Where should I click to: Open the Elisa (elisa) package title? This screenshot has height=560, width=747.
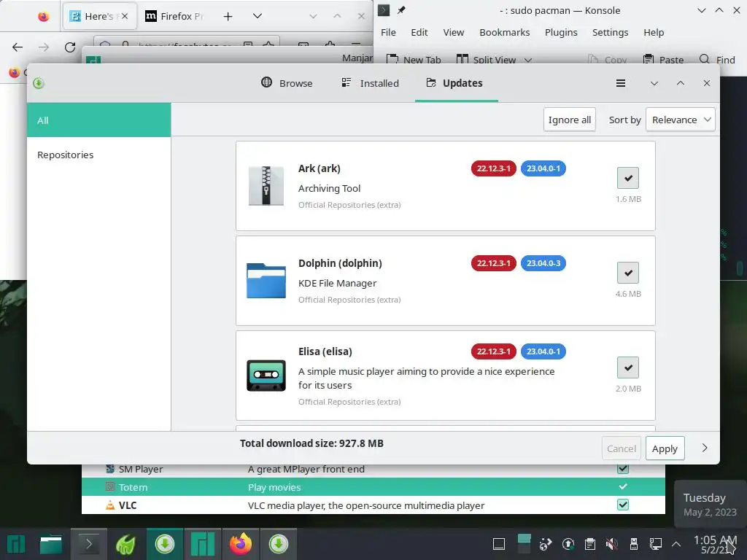pos(325,351)
